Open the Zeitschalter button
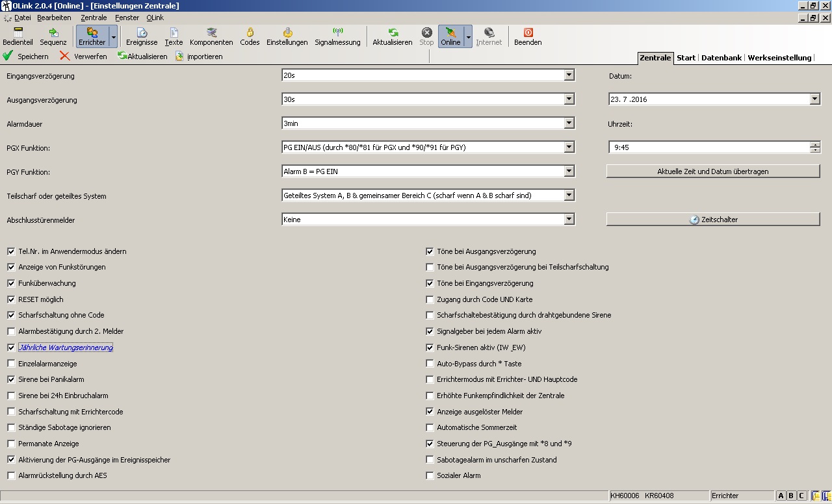The image size is (832, 504). [x=713, y=220]
